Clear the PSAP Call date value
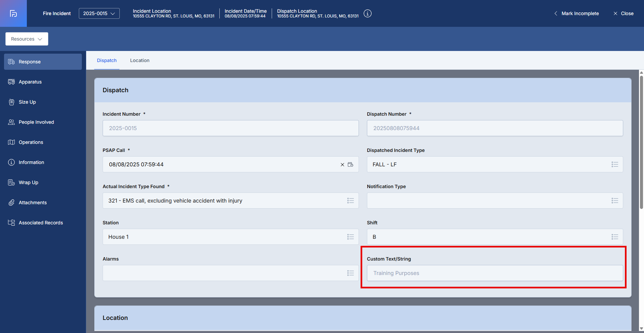The image size is (644, 333). coord(342,165)
